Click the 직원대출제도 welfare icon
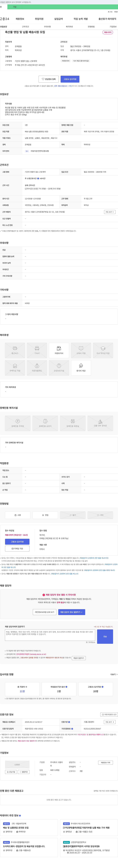The height and width of the screenshot is (868, 118). tap(37, 368)
